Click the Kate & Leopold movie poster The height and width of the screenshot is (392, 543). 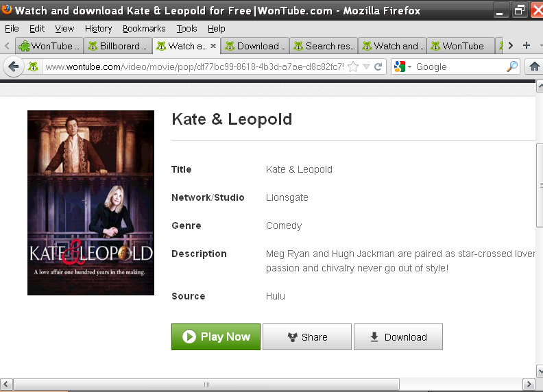pyautogui.click(x=90, y=203)
